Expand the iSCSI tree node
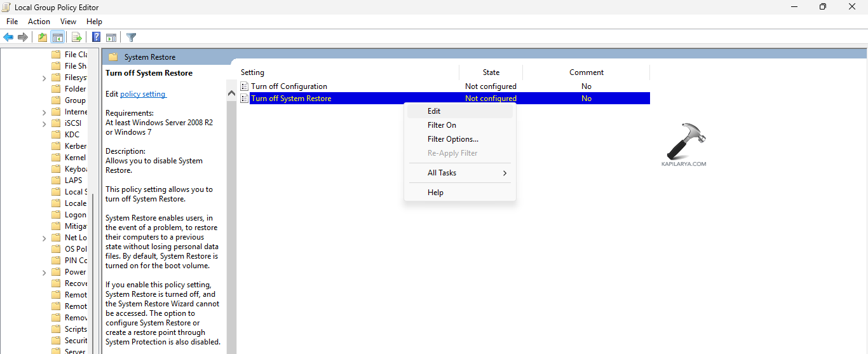Viewport: 868px width, 354px height. tap(44, 123)
